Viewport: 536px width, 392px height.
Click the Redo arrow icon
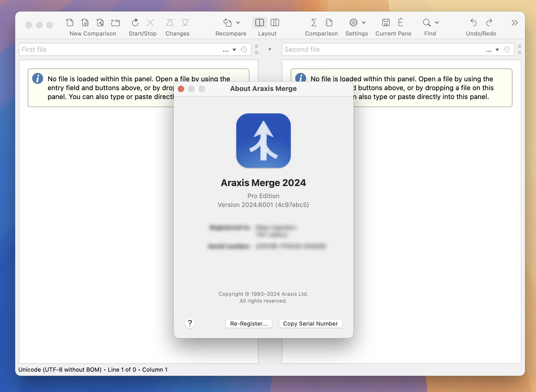489,22
